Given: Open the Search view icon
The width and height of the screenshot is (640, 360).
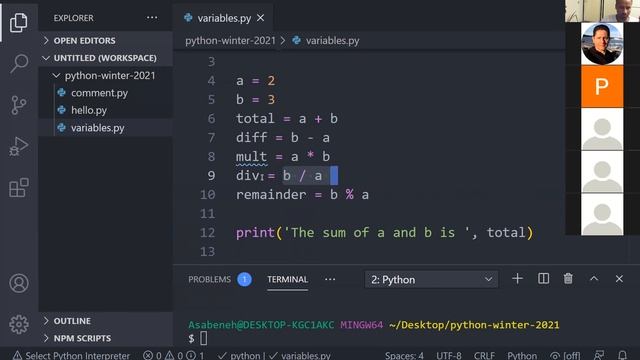Looking at the screenshot, I should (x=19, y=63).
